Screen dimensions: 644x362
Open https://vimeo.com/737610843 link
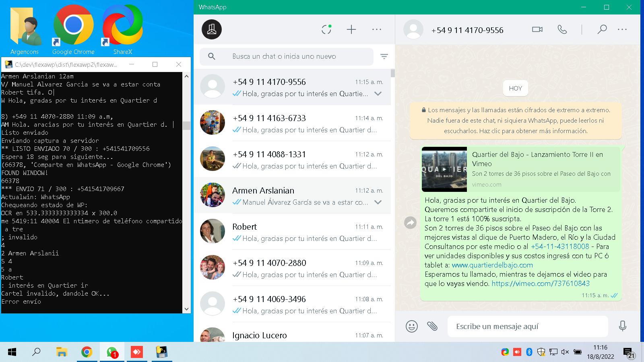coord(541,284)
